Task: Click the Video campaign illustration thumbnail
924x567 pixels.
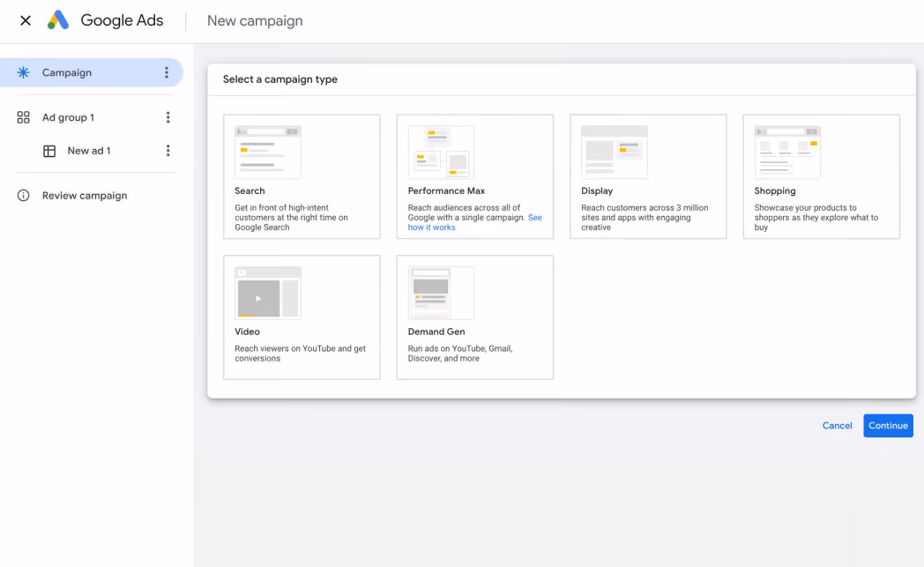Action: [x=268, y=293]
